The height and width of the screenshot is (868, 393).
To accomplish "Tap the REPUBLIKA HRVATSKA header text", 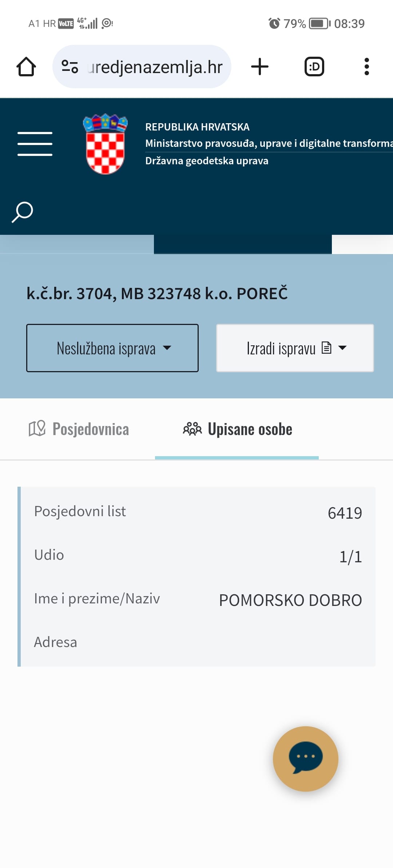I will (197, 127).
